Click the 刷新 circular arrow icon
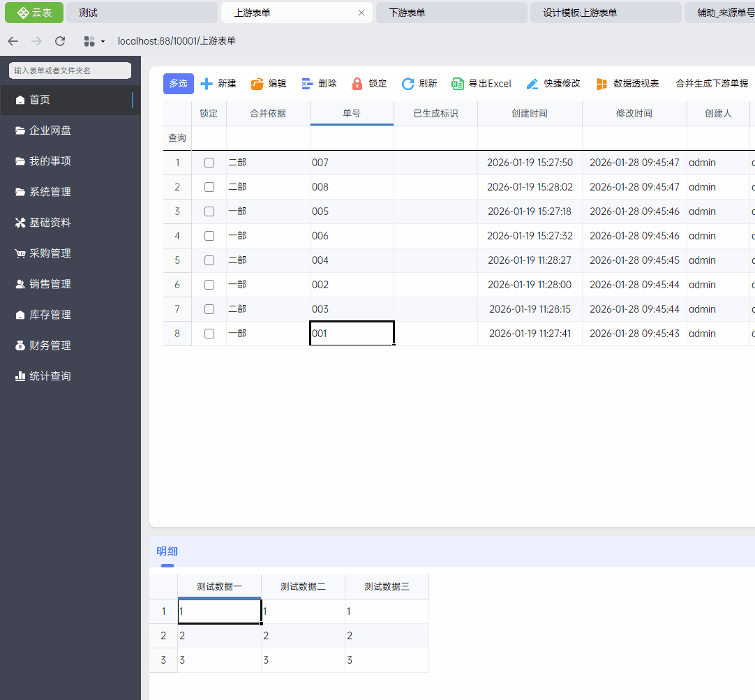755x700 pixels. click(x=408, y=84)
